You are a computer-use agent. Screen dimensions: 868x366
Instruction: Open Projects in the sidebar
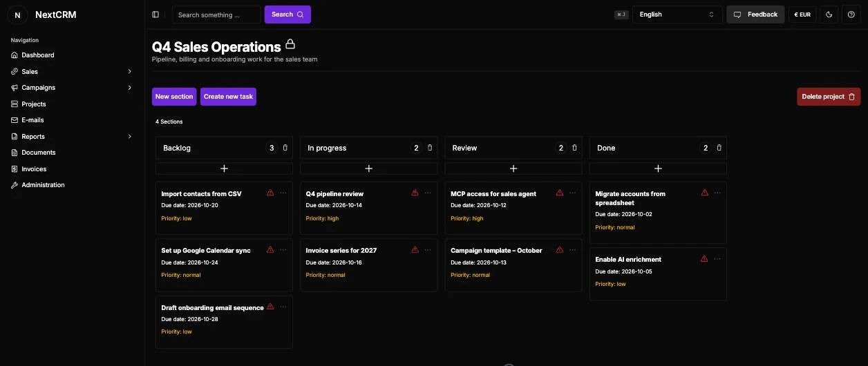pyautogui.click(x=72, y=104)
